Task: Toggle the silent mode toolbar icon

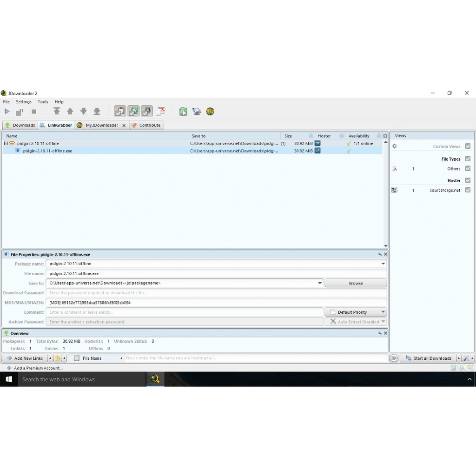Action: point(160,112)
